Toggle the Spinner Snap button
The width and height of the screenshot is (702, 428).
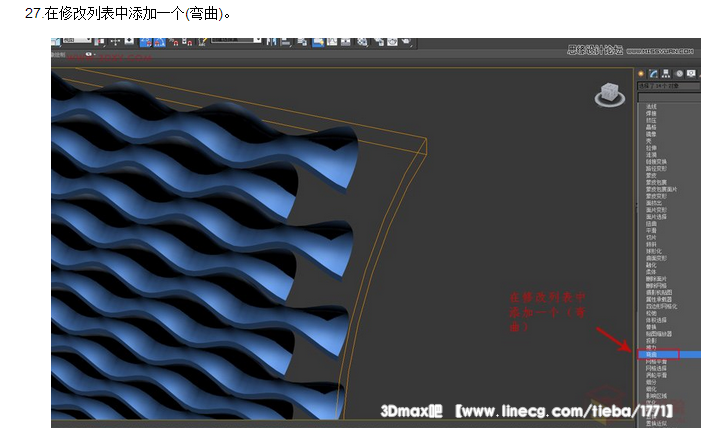pyautogui.click(x=188, y=42)
